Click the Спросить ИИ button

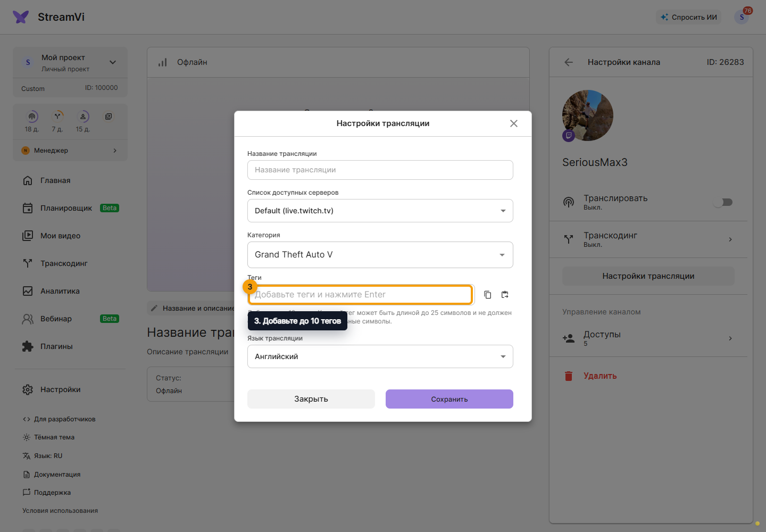(x=689, y=17)
